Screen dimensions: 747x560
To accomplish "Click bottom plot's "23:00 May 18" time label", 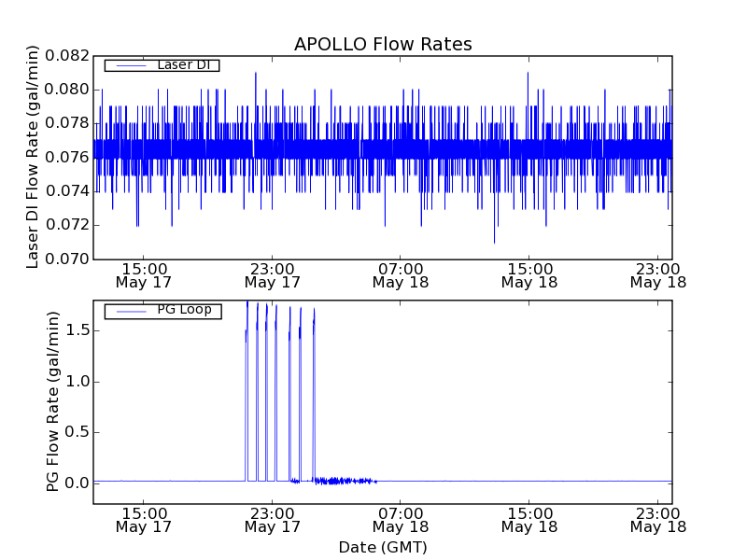I will click(x=658, y=520).
